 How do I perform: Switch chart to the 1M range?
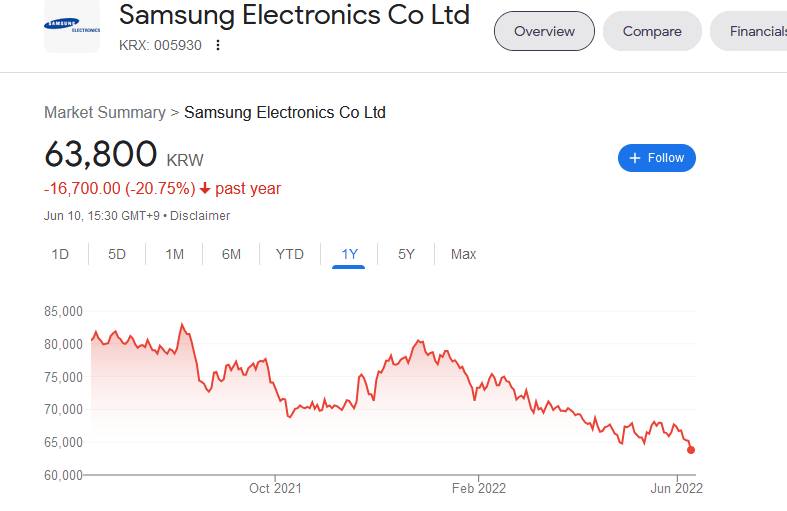coord(174,254)
